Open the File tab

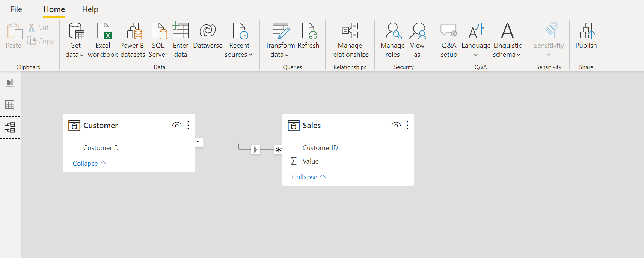[x=16, y=9]
